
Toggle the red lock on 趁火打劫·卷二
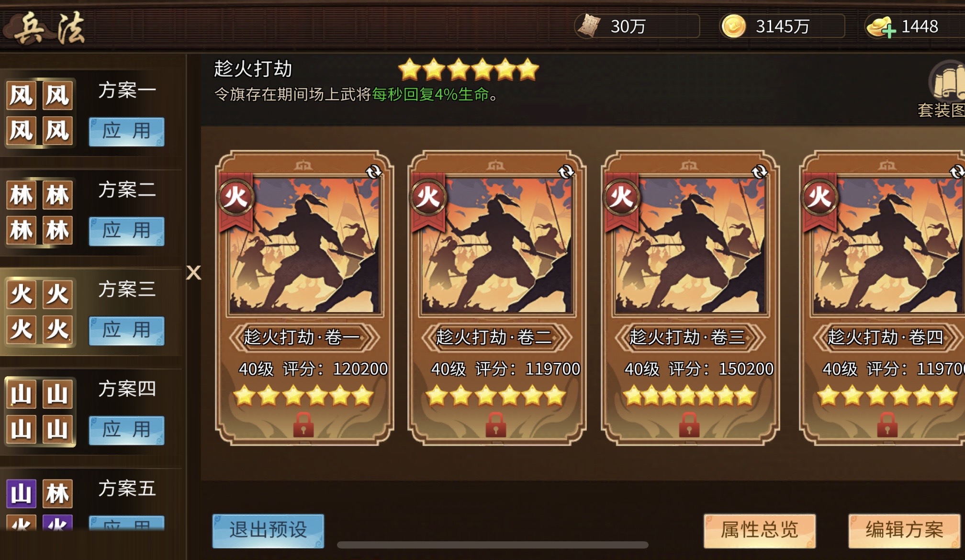point(496,425)
